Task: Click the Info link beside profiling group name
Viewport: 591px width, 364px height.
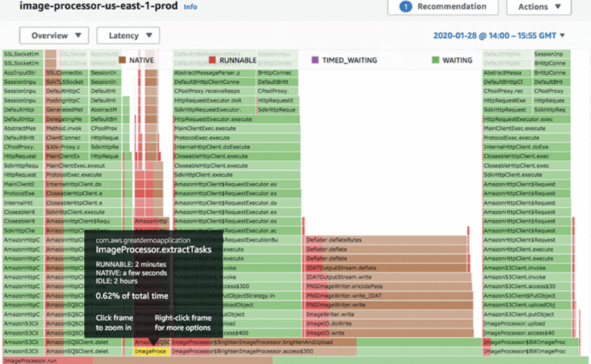Action: (x=190, y=7)
